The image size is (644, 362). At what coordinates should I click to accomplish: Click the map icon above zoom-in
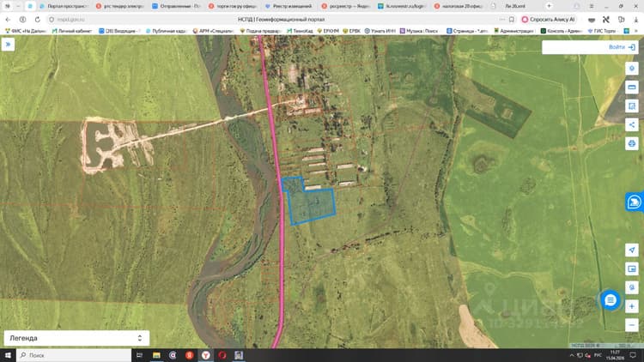click(632, 287)
